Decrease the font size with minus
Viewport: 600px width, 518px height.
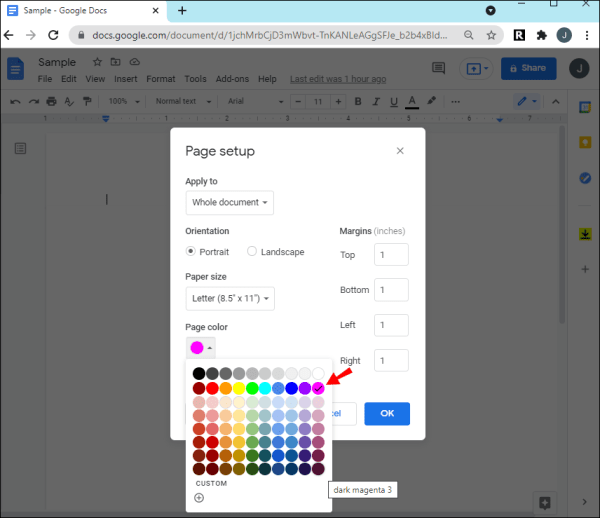coord(298,102)
